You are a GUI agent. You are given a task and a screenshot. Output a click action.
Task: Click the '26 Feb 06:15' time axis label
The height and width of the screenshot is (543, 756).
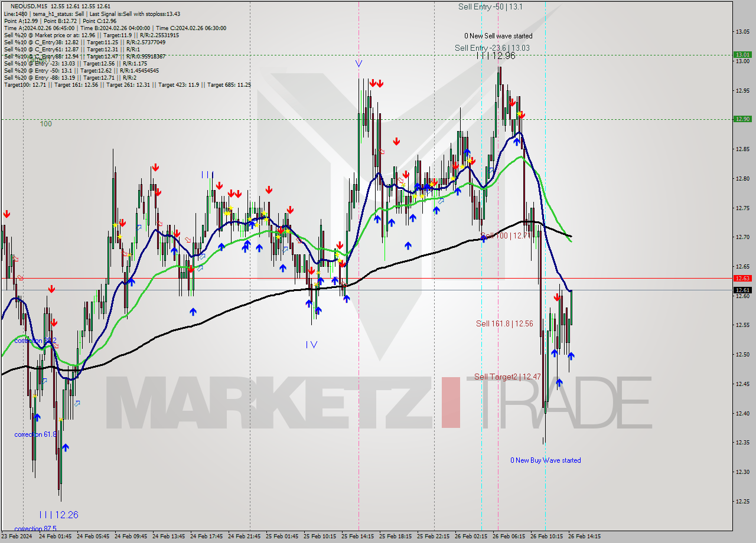click(x=509, y=537)
